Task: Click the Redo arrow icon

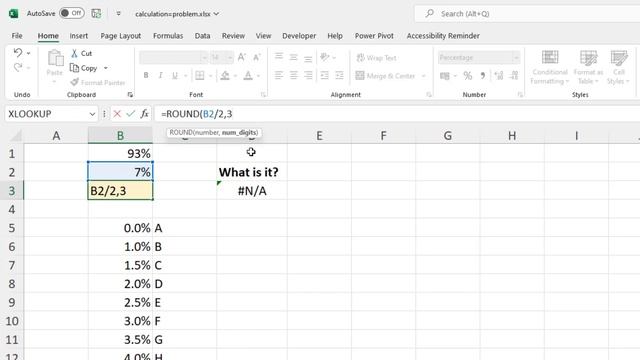Action: point(18,67)
